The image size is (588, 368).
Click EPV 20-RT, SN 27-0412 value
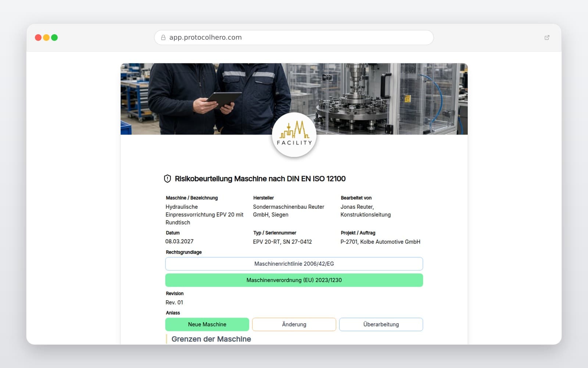click(x=282, y=242)
